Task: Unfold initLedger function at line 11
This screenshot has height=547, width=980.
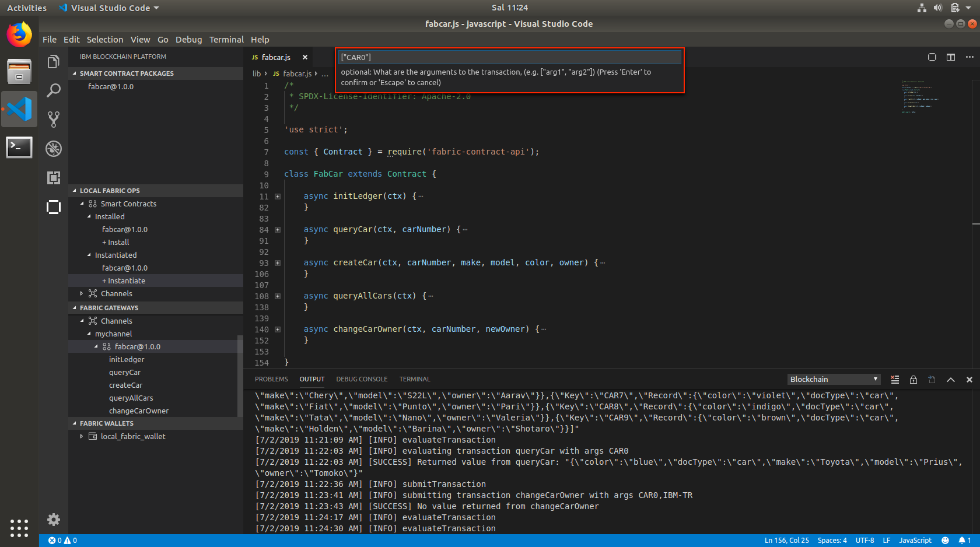Action: pos(278,197)
